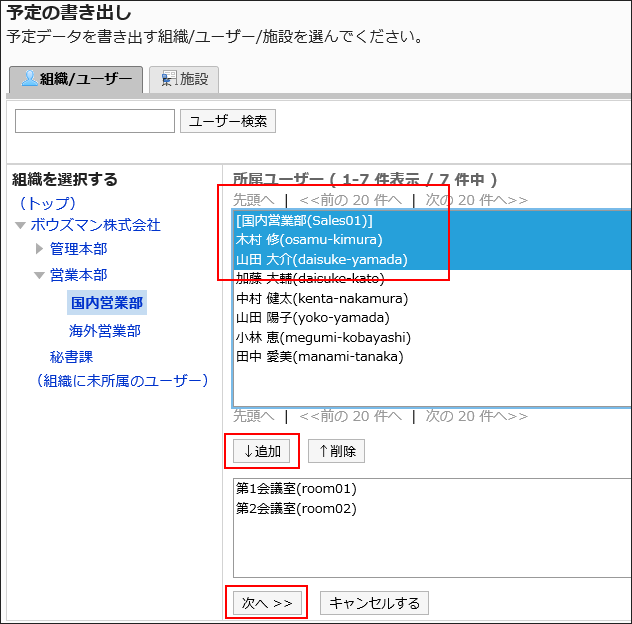This screenshot has width=632, height=624.
Task: Click the user icon on 組織/ユーザー tab
Action: coord(29,78)
